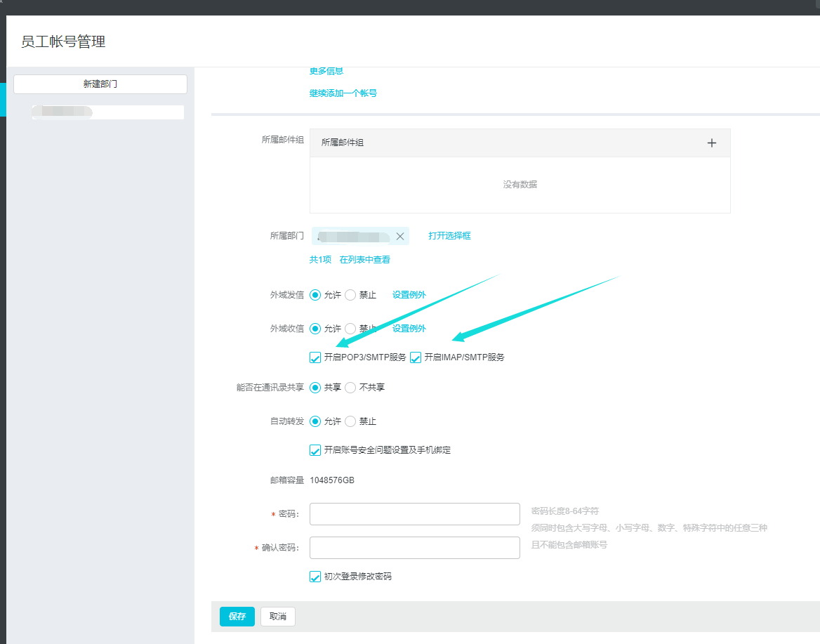Viewport: 820px width, 644px height.
Task: Click the plus icon in 所属邮件组 header
Action: (x=711, y=143)
